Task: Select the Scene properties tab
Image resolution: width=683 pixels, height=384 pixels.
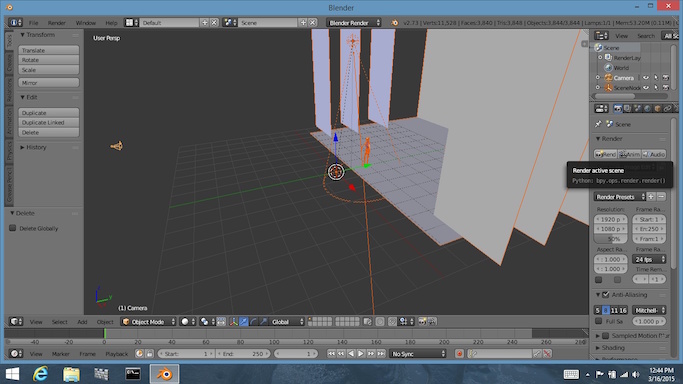Action: [x=637, y=108]
